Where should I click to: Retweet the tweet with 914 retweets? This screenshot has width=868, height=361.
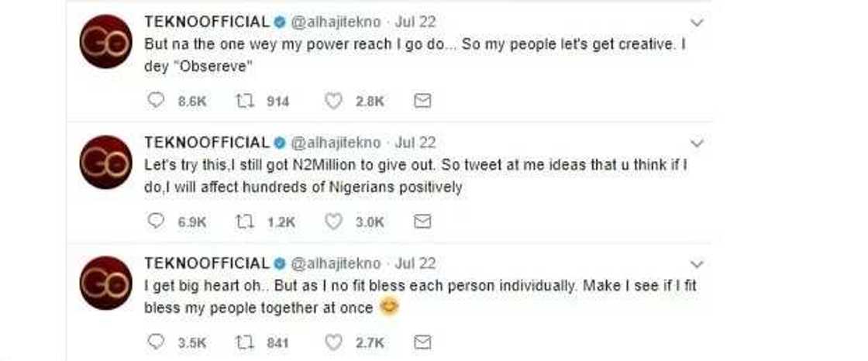click(x=245, y=101)
